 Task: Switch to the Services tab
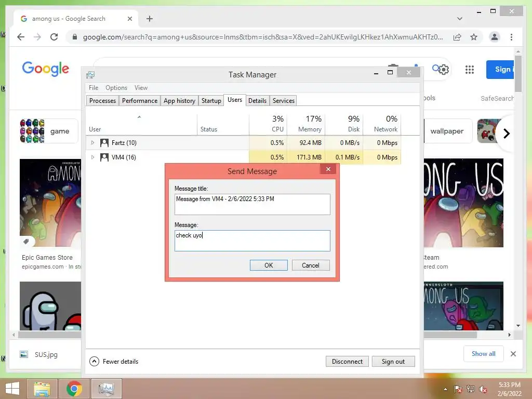coord(283,100)
